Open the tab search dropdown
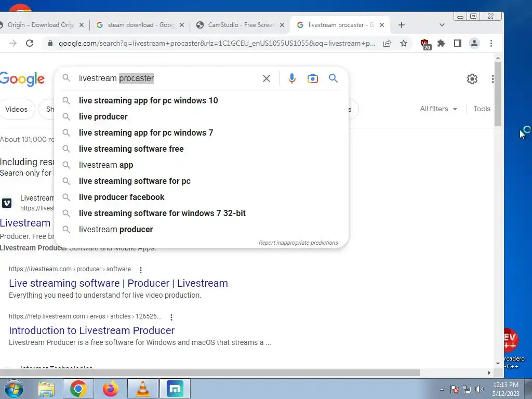Image resolution: width=532 pixels, height=399 pixels. tap(442, 25)
